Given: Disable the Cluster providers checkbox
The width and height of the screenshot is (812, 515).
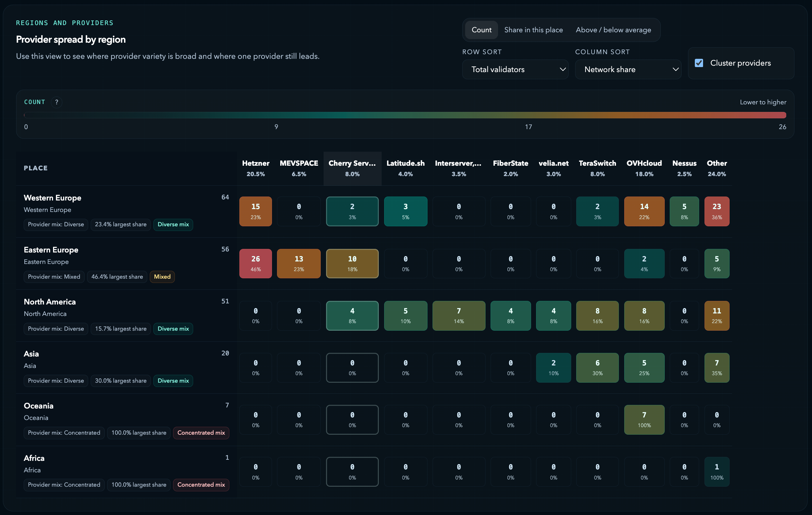Looking at the screenshot, I should [699, 63].
